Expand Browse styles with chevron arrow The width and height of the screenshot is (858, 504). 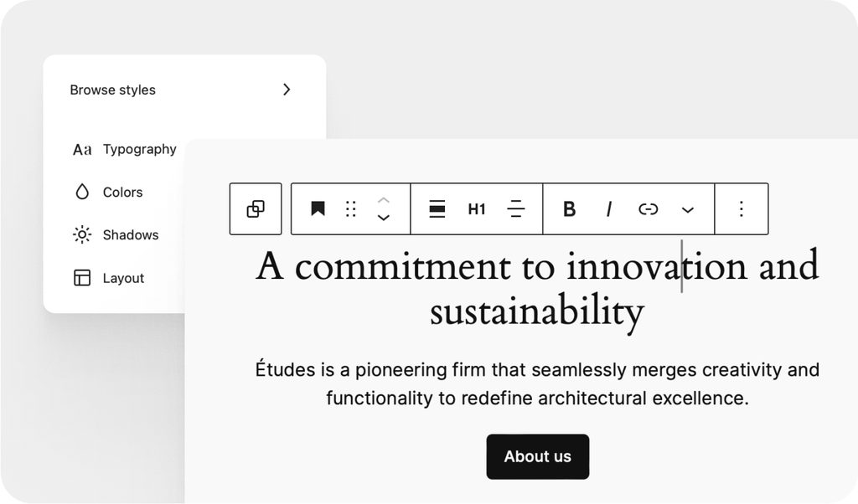[x=287, y=90]
